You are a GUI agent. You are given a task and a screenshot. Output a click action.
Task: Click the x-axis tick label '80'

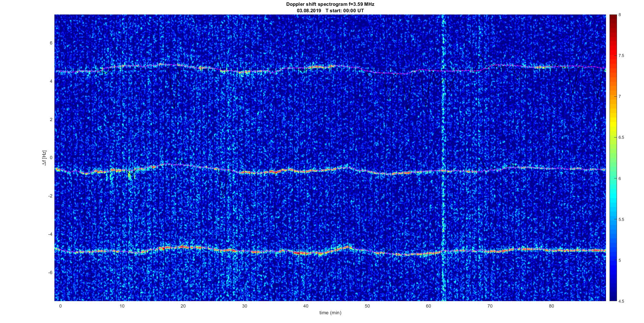(x=552, y=306)
